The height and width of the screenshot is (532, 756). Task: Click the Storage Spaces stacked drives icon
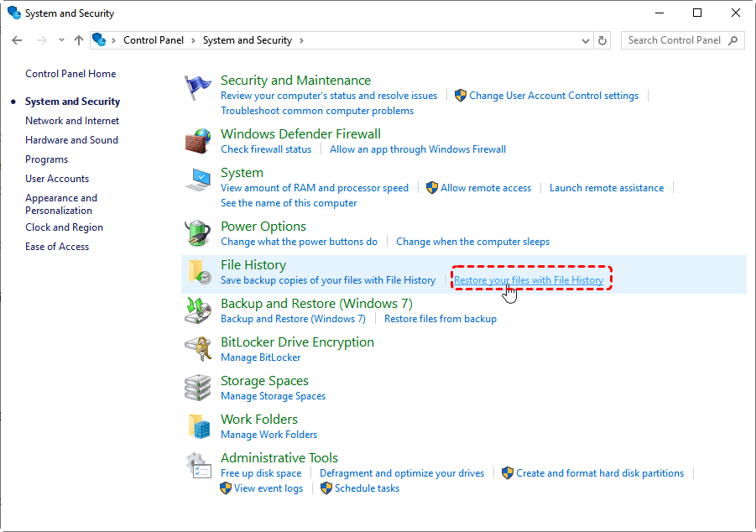click(x=198, y=388)
